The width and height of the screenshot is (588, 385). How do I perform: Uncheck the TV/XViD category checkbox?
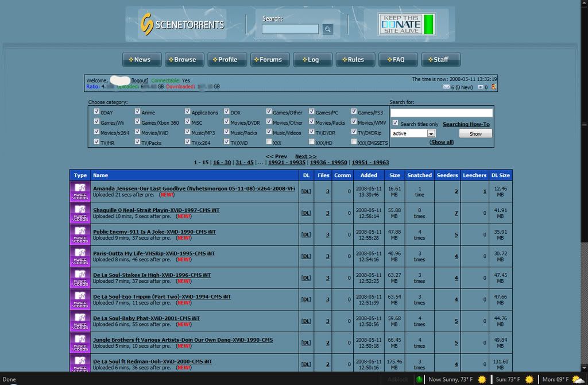coord(226,142)
